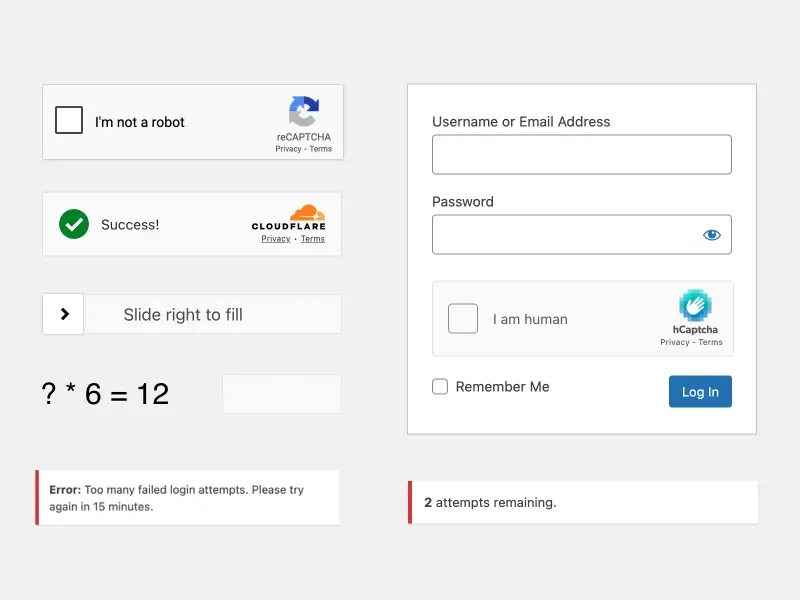This screenshot has width=800, height=600.
Task: Click the "2 attempts remaining" notice
Action: click(x=583, y=503)
